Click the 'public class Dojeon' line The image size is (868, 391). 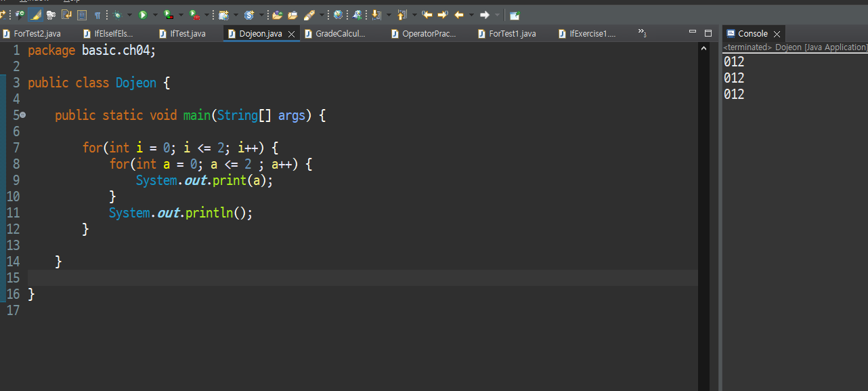99,83
